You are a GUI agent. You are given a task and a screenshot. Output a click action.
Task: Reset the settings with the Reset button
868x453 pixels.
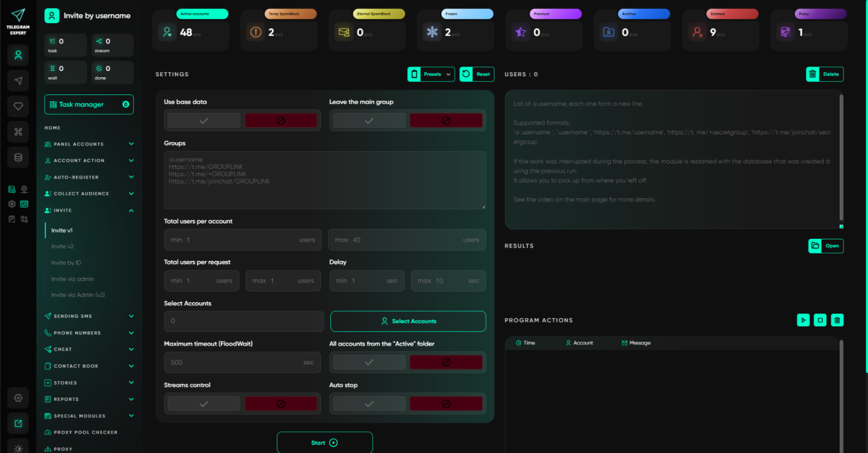(x=477, y=74)
